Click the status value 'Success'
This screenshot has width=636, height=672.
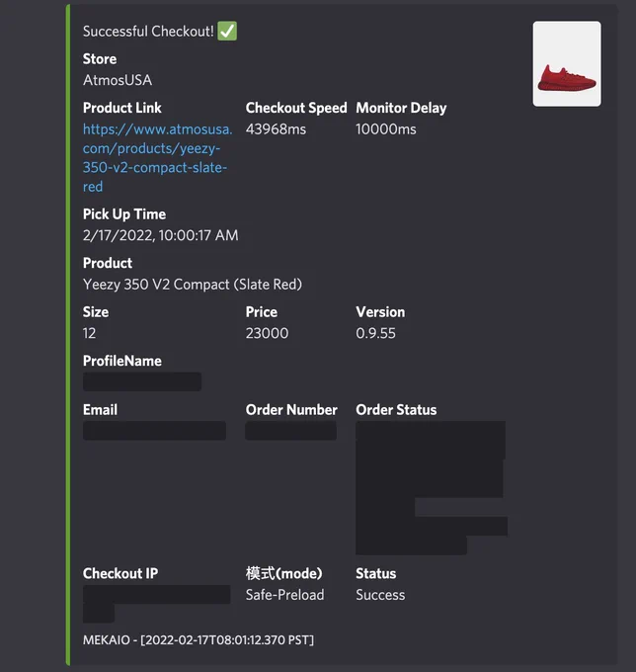click(x=380, y=595)
